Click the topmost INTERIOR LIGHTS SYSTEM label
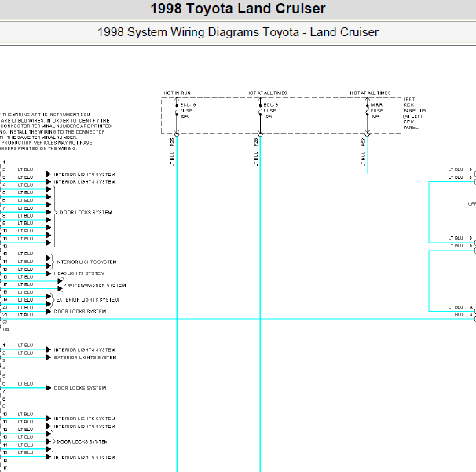The image size is (476, 472). (x=84, y=174)
